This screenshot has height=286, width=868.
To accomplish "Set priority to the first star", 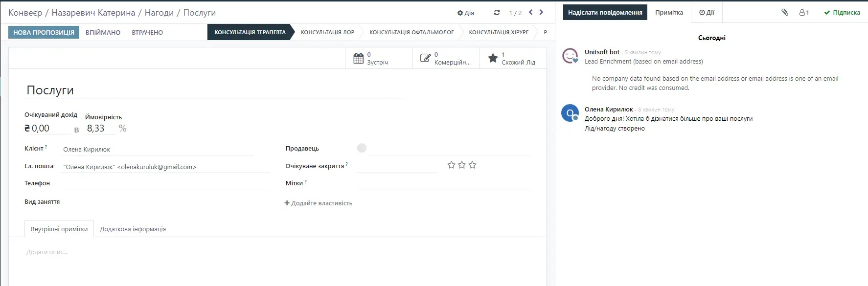I will click(451, 165).
